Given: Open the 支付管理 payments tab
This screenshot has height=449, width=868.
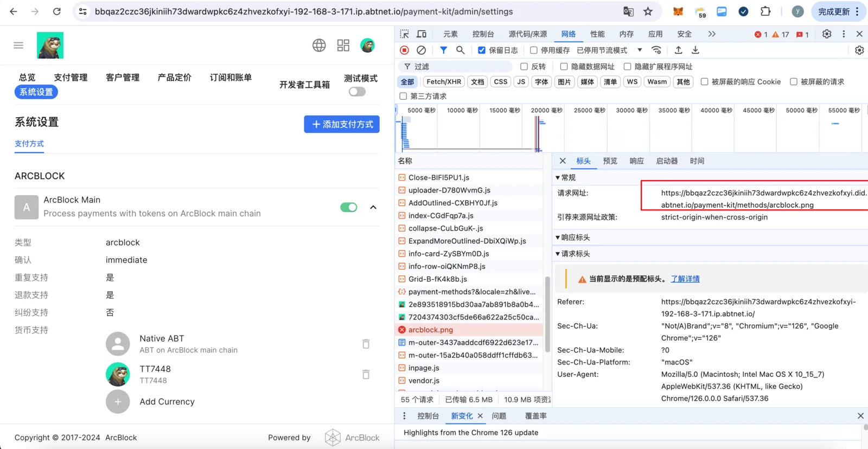Looking at the screenshot, I should coord(71,78).
